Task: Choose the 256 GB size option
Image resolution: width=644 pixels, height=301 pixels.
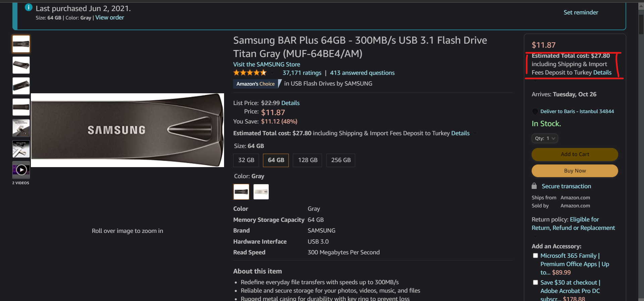Action: click(341, 160)
